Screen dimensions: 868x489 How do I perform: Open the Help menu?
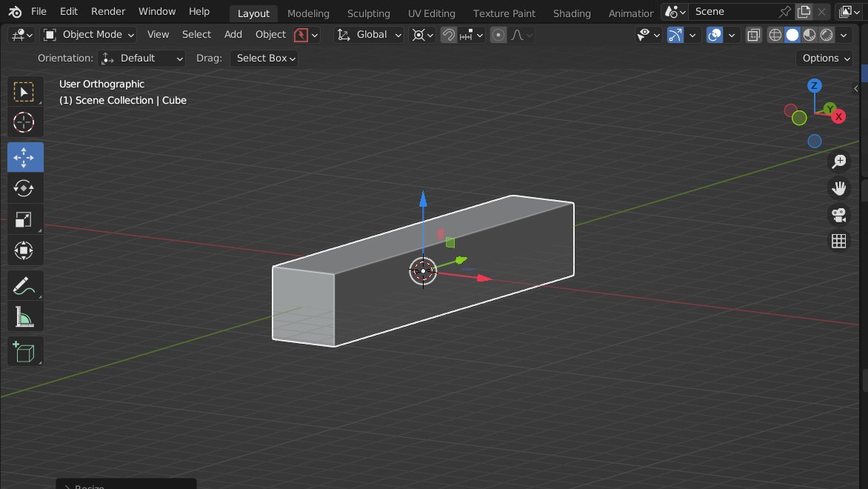198,12
